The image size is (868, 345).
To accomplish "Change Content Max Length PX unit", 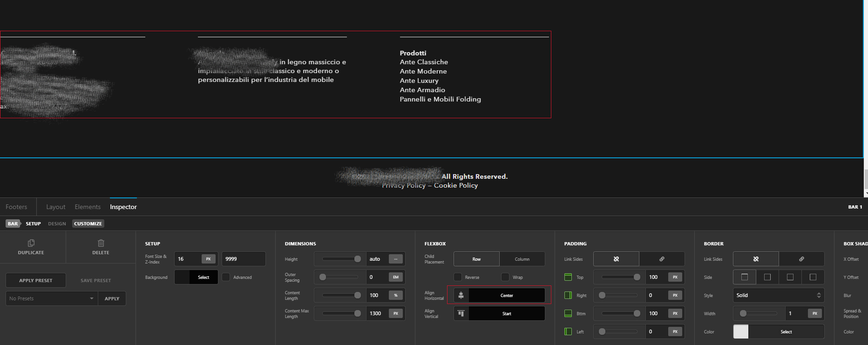I will point(395,313).
